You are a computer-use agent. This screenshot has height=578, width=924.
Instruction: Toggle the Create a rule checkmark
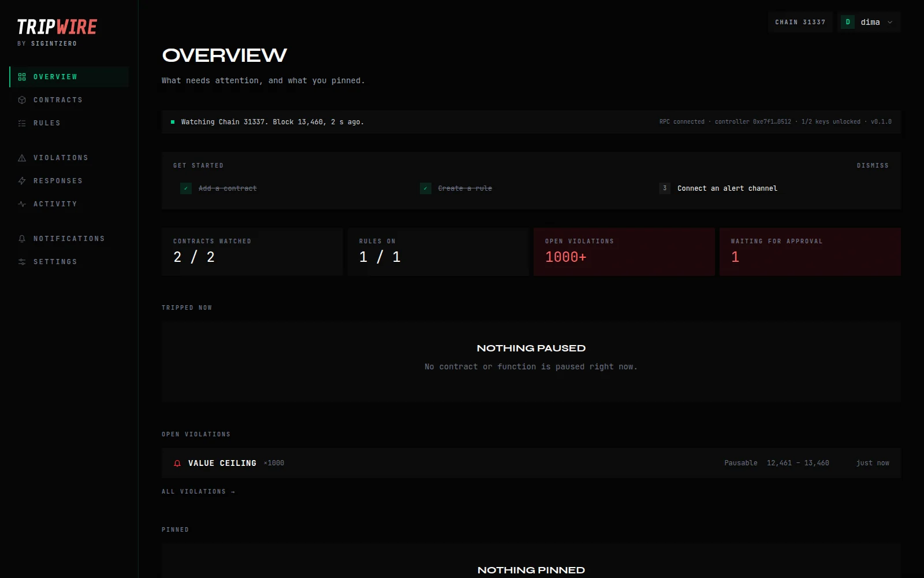pyautogui.click(x=426, y=188)
